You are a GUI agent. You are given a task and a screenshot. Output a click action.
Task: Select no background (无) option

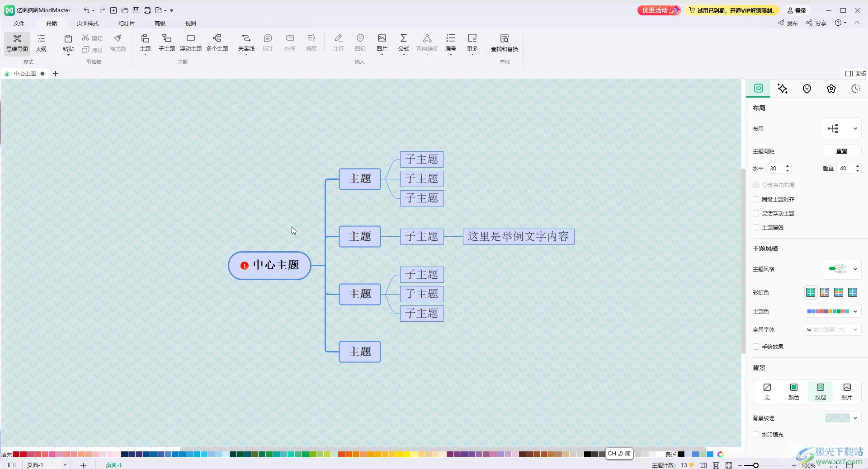(767, 391)
